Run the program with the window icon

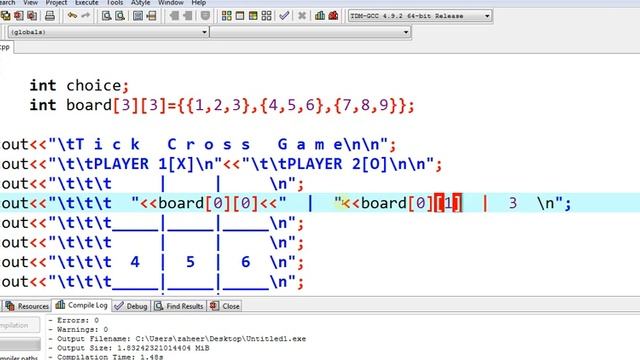click(x=240, y=16)
